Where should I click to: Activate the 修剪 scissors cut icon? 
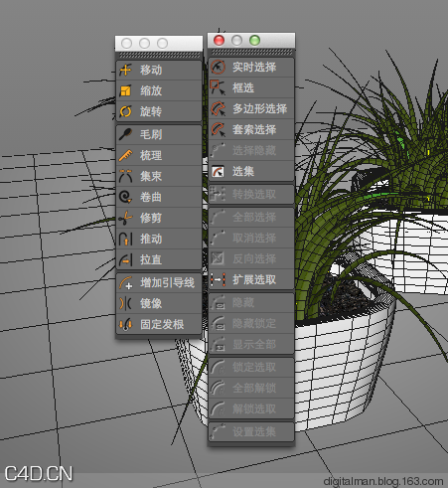click(125, 218)
